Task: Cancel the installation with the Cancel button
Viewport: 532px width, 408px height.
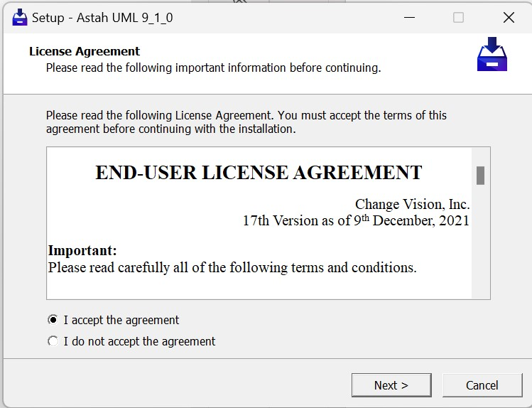Action: coord(482,385)
